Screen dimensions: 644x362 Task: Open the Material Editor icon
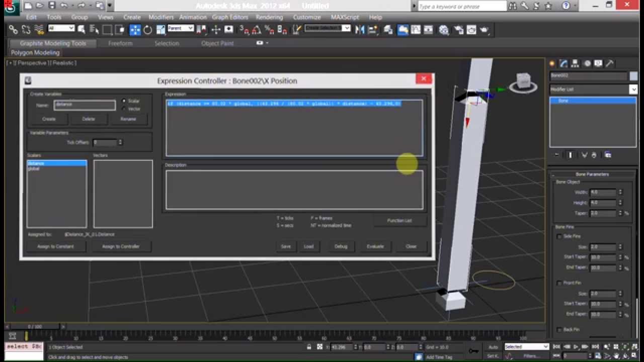tap(444, 30)
